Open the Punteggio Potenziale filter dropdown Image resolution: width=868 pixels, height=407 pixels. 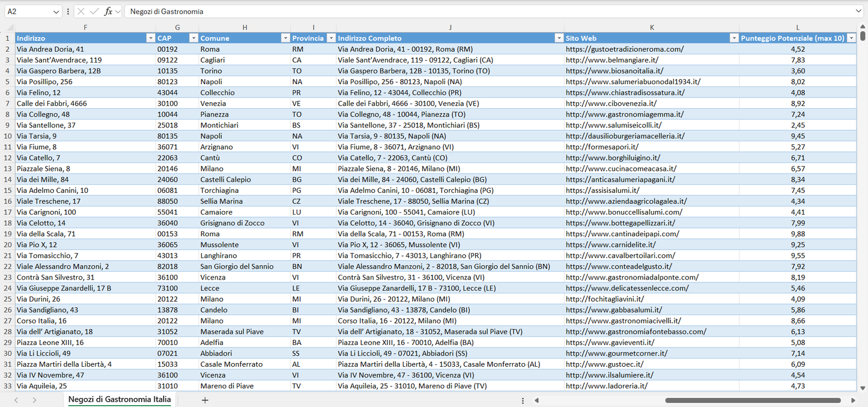pos(852,37)
